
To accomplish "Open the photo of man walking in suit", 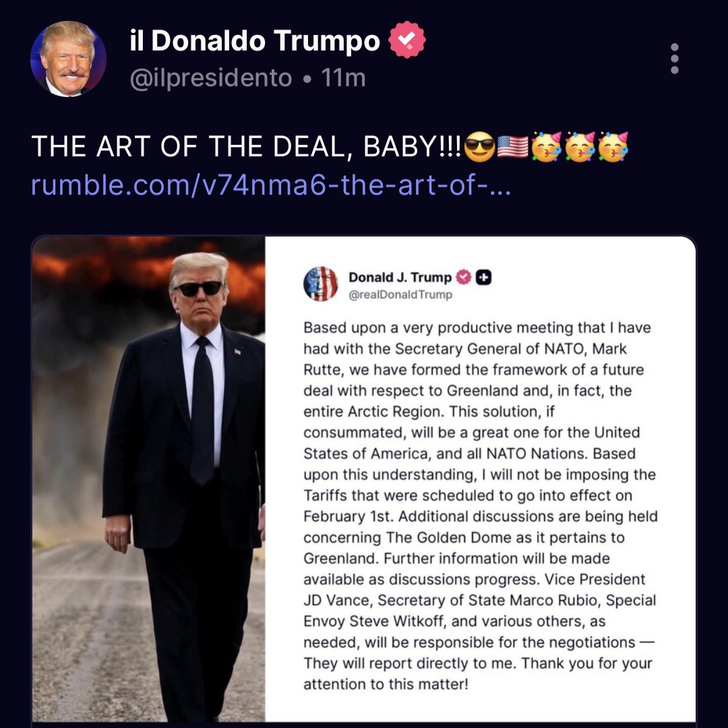I will pos(148,479).
